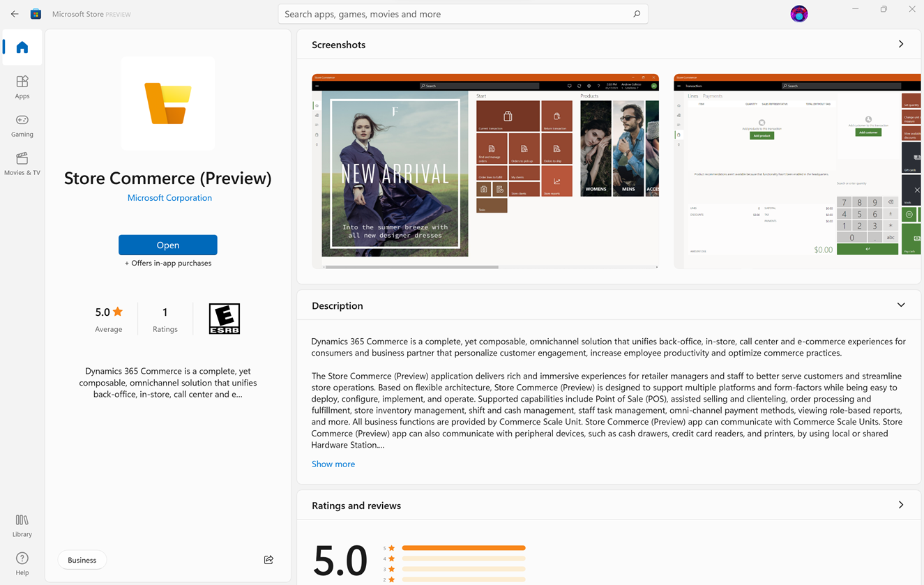
Task: Click the 4-star rating bar
Action: pos(464,559)
